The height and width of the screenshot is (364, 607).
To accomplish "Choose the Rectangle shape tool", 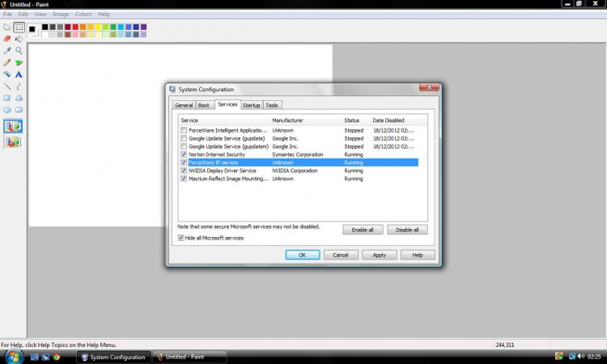I will pyautogui.click(x=7, y=98).
